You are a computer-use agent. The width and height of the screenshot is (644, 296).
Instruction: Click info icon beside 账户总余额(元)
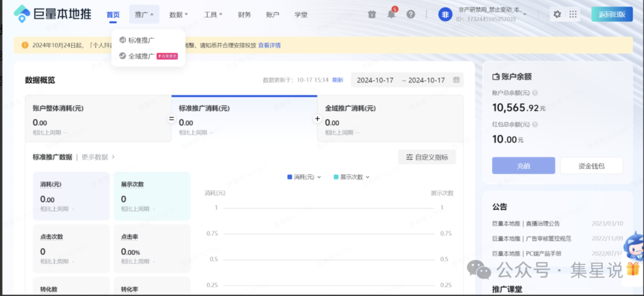click(535, 93)
